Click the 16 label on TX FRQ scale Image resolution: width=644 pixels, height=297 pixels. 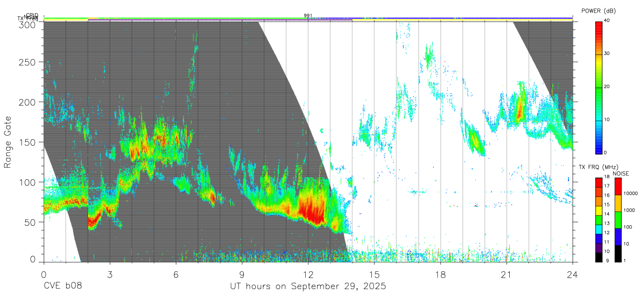(x=607, y=196)
